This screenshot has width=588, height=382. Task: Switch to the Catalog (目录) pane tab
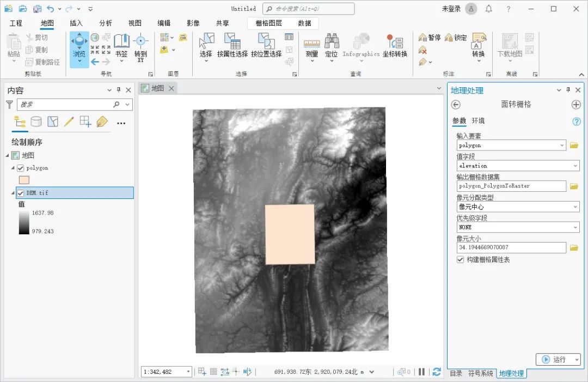pos(456,373)
